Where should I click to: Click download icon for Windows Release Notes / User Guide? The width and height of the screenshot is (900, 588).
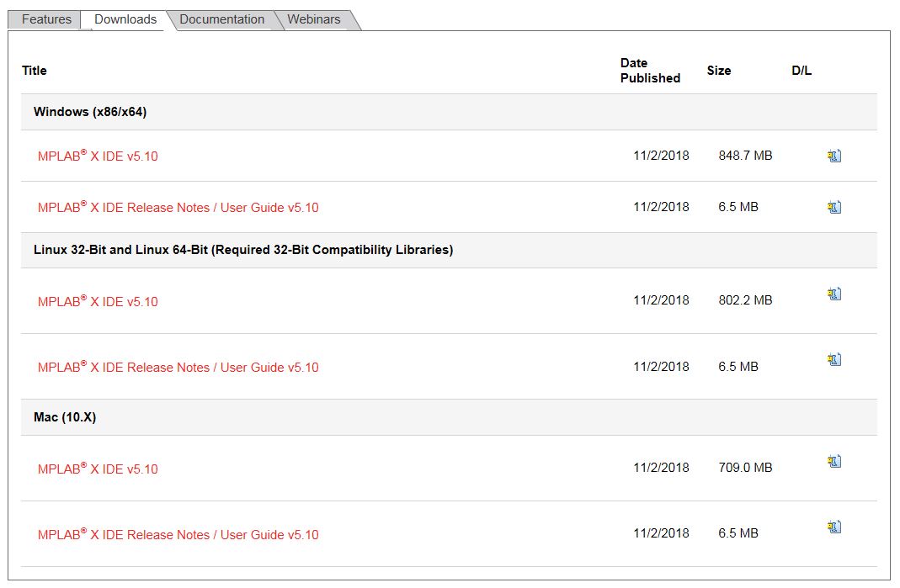(x=834, y=207)
